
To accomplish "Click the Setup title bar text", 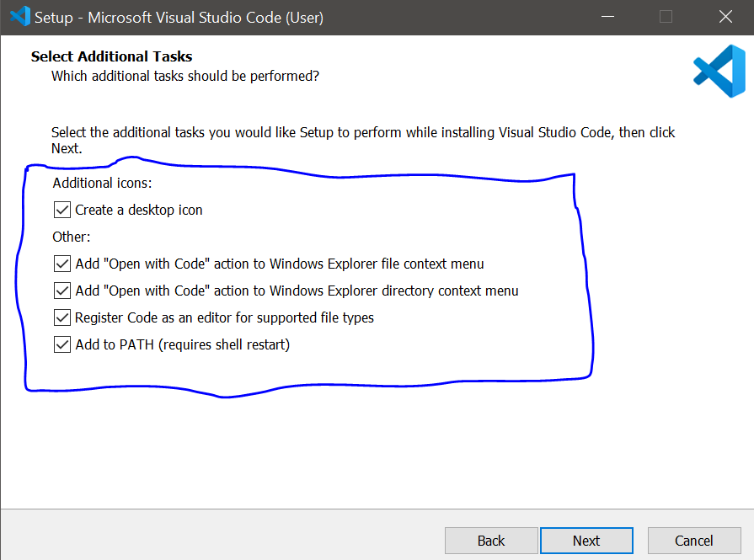I will [x=179, y=17].
